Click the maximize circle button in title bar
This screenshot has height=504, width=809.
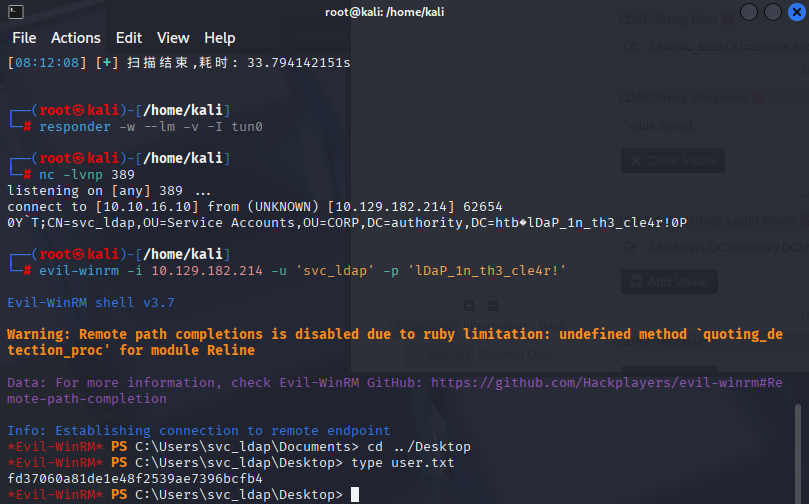point(772,12)
